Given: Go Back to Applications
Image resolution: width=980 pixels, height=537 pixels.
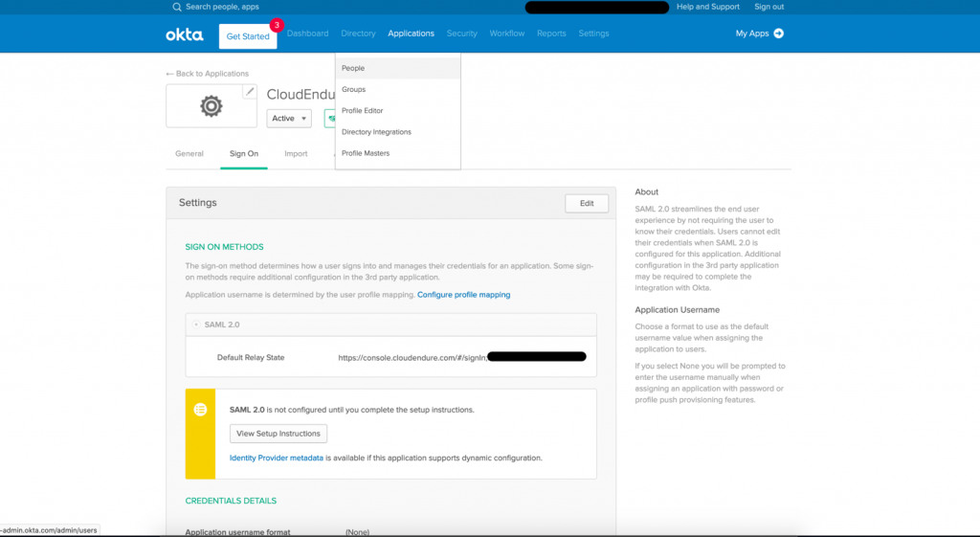Looking at the screenshot, I should coord(212,74).
